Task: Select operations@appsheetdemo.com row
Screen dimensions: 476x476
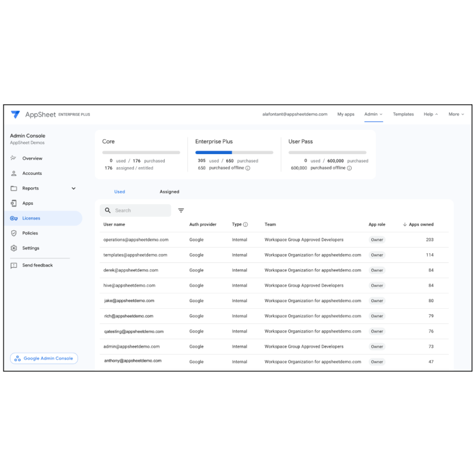Action: (x=274, y=240)
